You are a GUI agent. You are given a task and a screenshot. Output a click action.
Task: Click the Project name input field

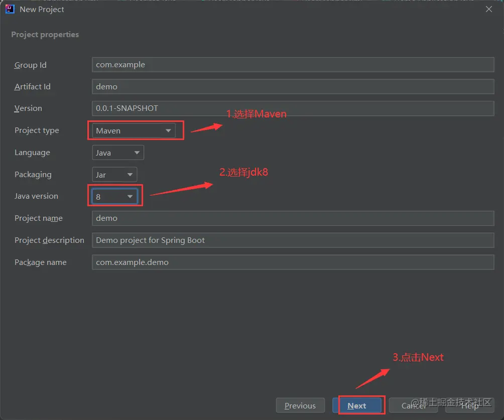pos(293,218)
